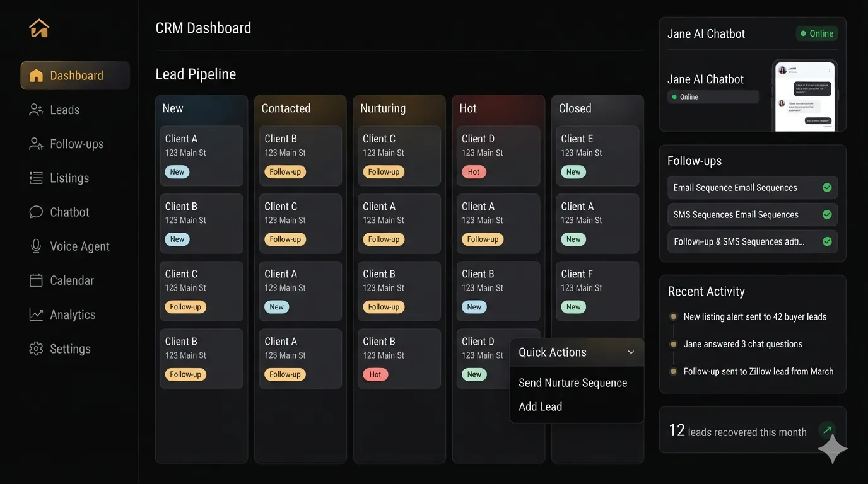Click the Online status badge in chatbot header

(817, 33)
